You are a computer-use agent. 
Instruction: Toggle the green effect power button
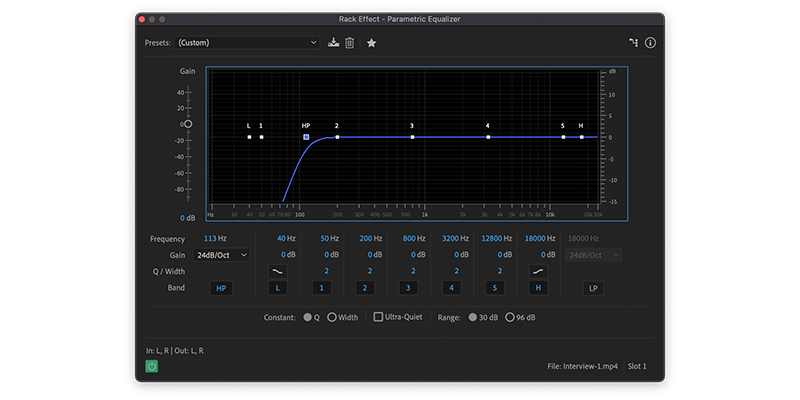152,366
